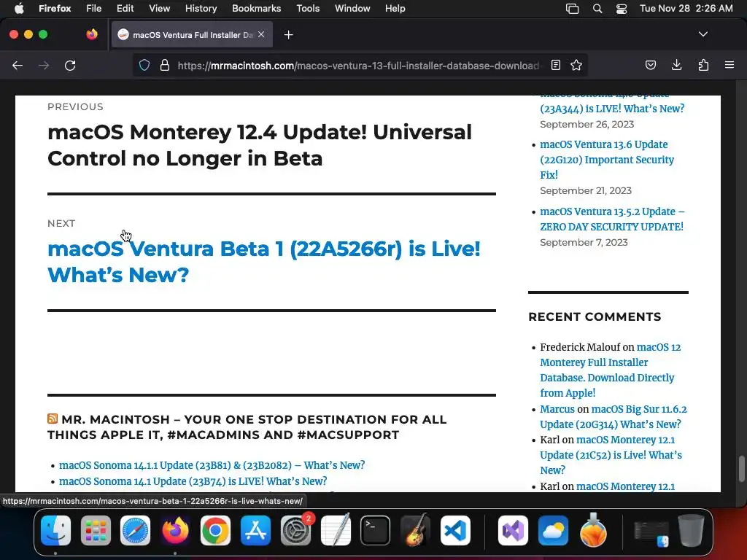Image resolution: width=747 pixels, height=560 pixels.
Task: Open a new tab with plus button
Action: (289, 35)
